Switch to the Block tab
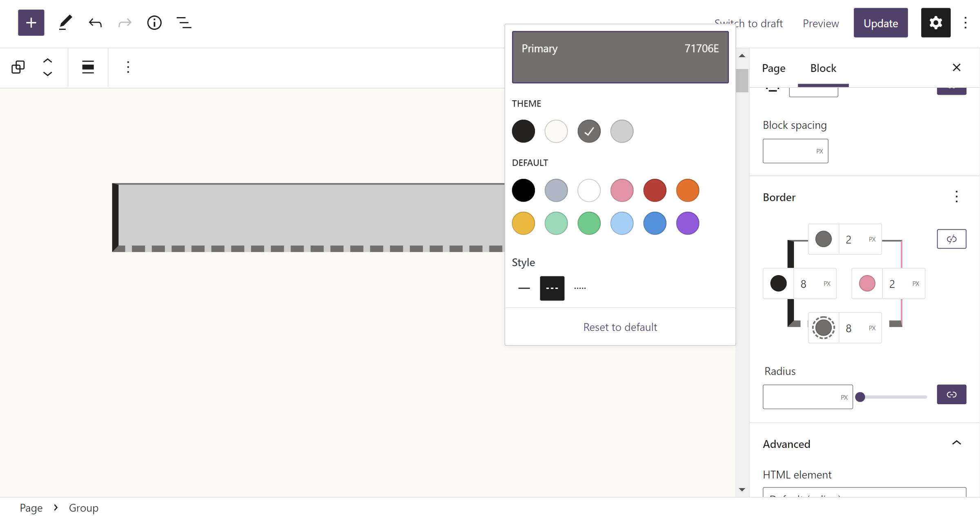 823,68
